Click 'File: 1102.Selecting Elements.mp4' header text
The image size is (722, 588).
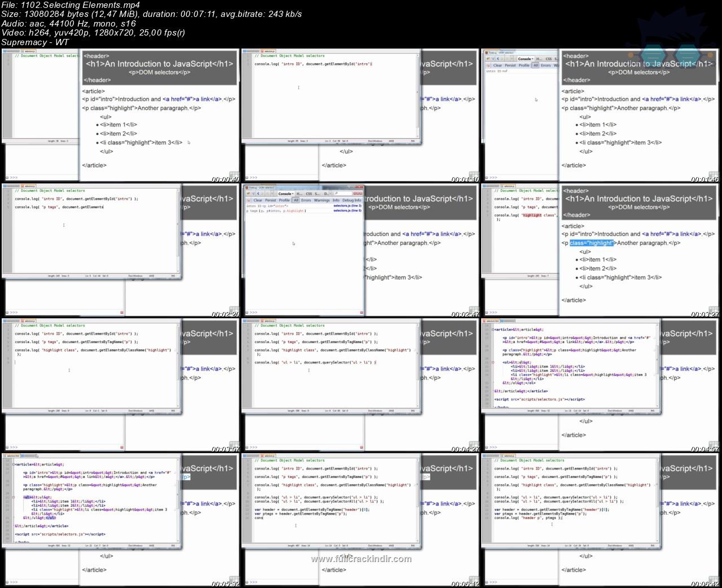pos(71,5)
